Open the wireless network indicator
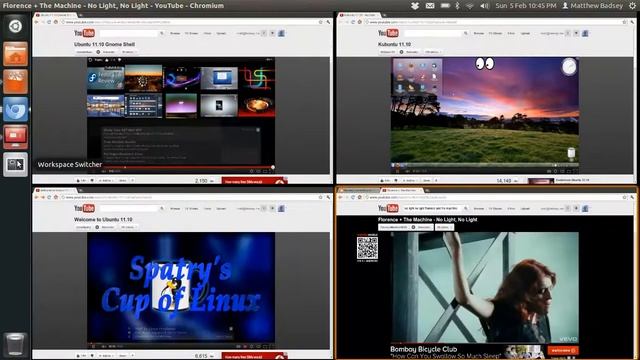 pyautogui.click(x=470, y=6)
